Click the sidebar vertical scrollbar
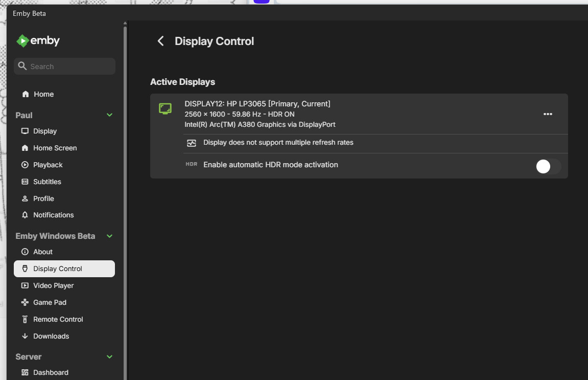The width and height of the screenshot is (588, 380). [x=125, y=205]
